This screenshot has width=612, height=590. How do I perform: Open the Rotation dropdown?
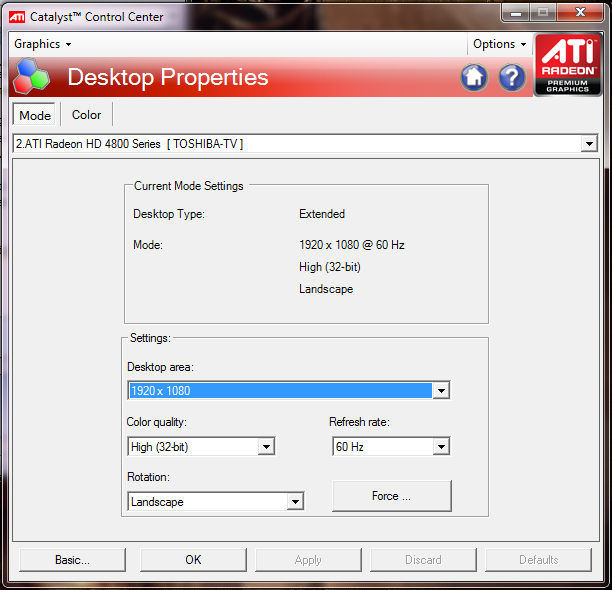click(215, 501)
